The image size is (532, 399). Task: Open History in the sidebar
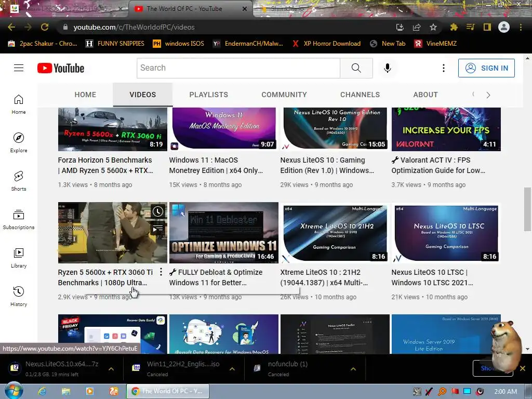(x=19, y=296)
